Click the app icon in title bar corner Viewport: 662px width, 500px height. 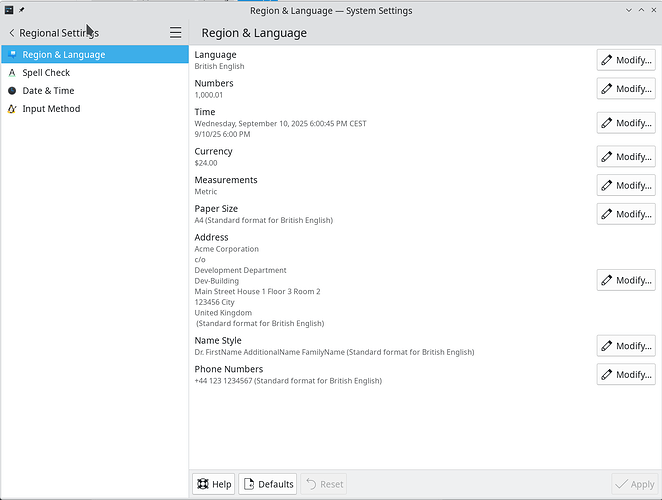[9, 10]
